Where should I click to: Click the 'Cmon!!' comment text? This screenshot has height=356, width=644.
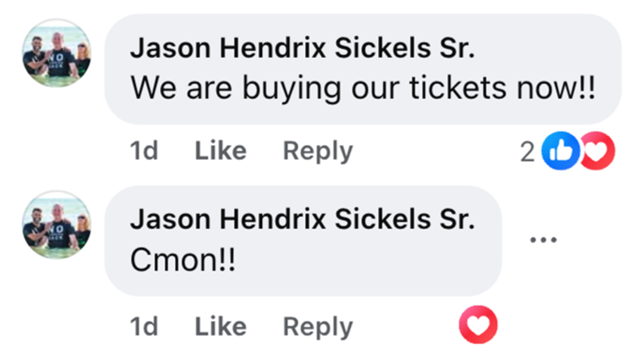tap(183, 260)
